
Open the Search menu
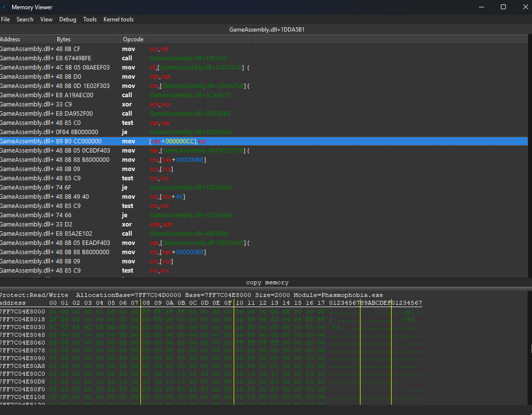click(x=25, y=19)
